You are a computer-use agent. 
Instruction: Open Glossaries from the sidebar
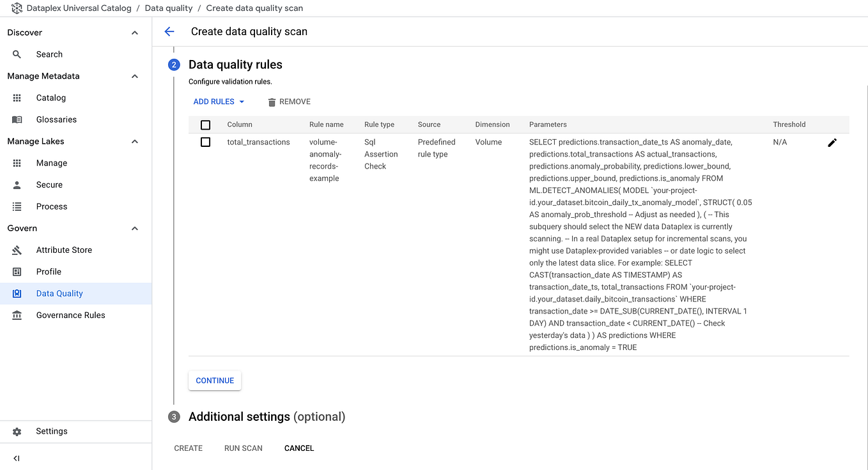56,119
